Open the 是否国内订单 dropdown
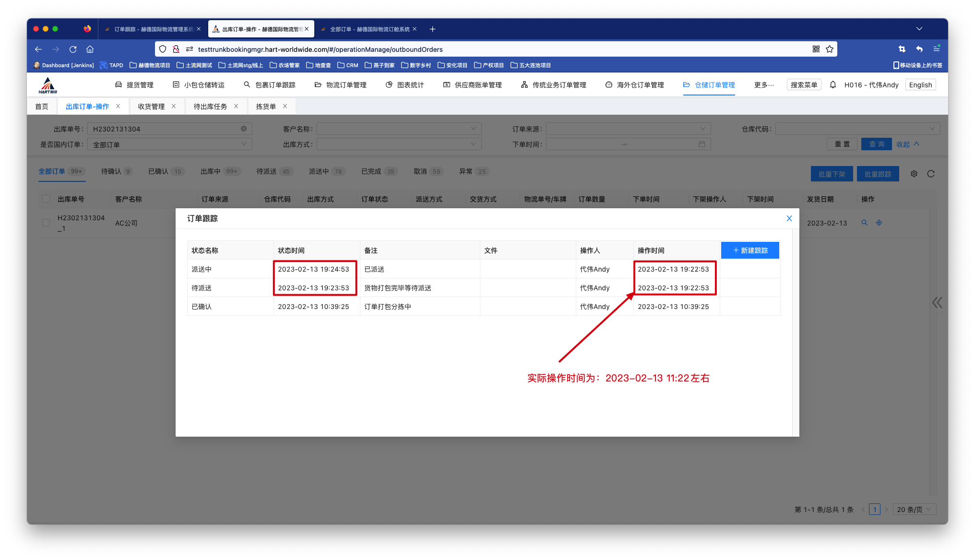Screen dimensions: 975x560 (x=169, y=144)
